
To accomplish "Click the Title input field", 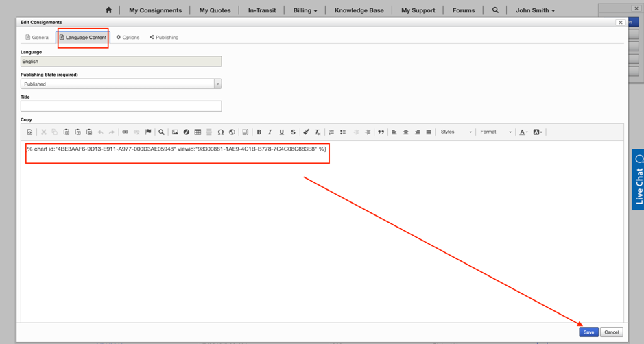I will point(121,106).
